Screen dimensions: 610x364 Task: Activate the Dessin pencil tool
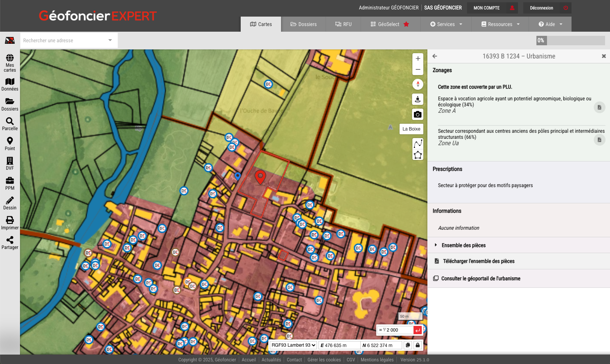point(10,200)
